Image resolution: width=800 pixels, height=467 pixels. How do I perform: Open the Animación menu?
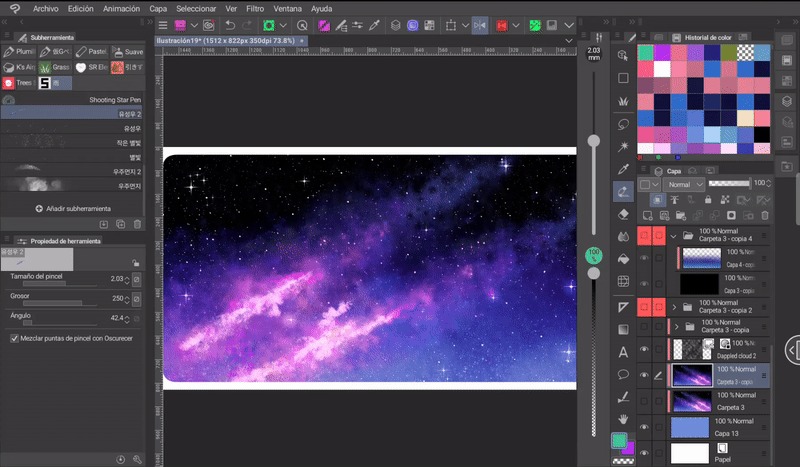coord(121,8)
